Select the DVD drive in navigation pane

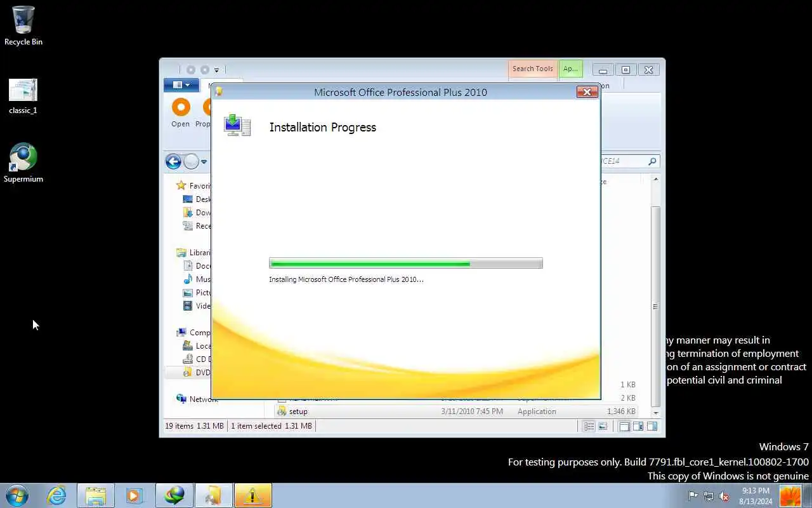[196, 373]
